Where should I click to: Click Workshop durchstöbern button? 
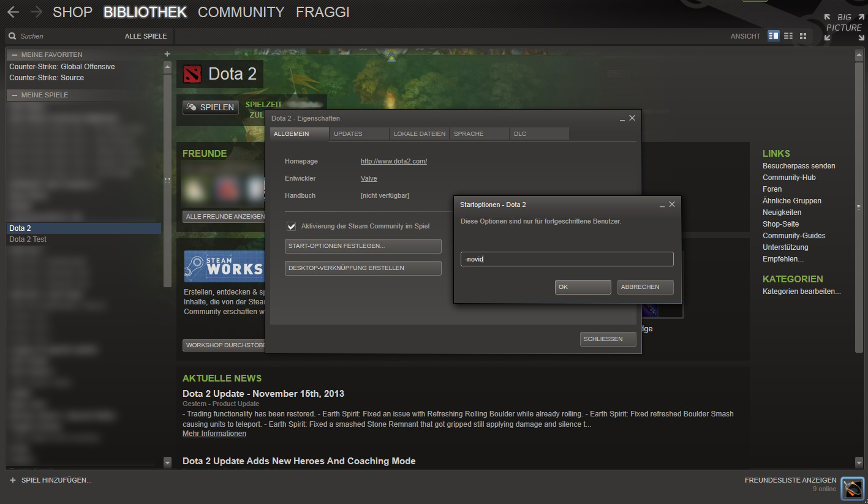[224, 345]
